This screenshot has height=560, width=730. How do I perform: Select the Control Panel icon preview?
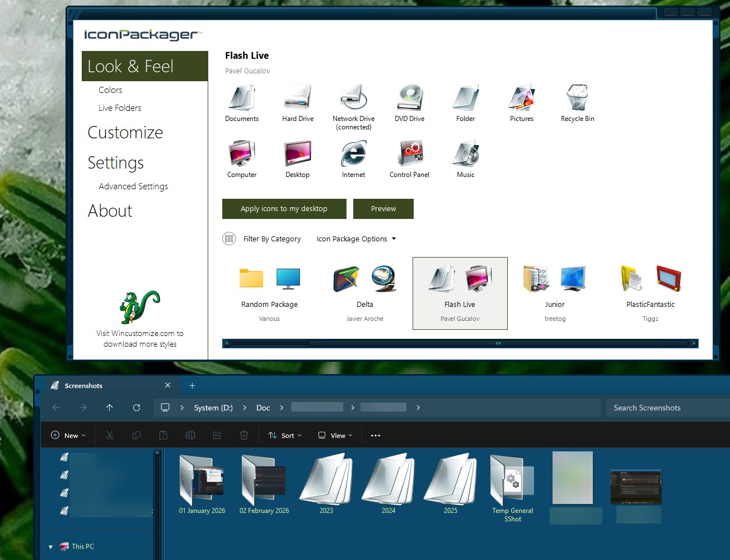409,154
